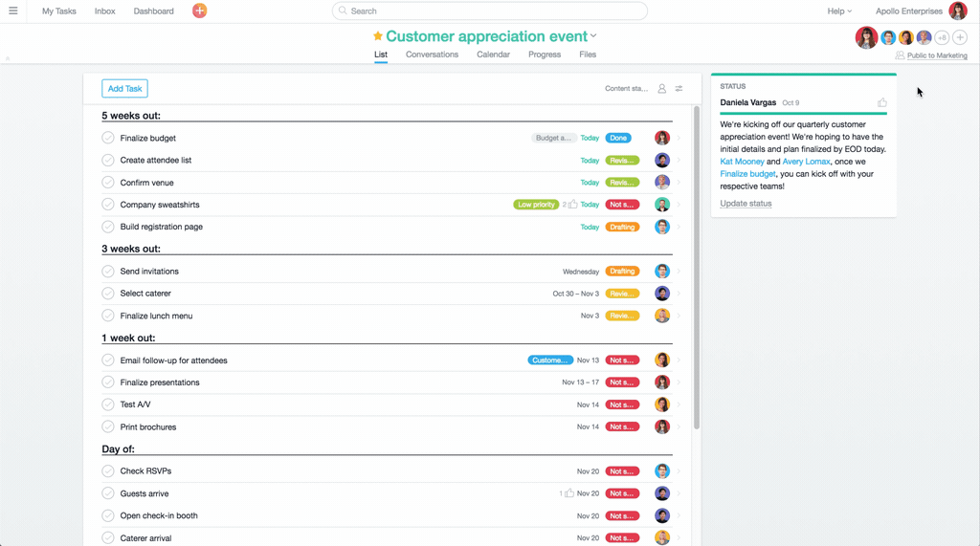Open Email follow-up assignee avatar
Image resolution: width=980 pixels, height=546 pixels.
tap(662, 360)
